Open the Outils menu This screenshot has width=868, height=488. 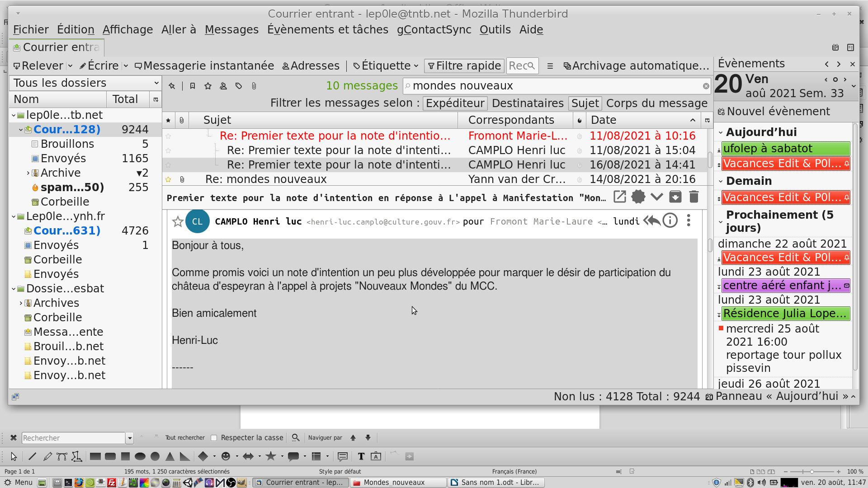click(495, 30)
